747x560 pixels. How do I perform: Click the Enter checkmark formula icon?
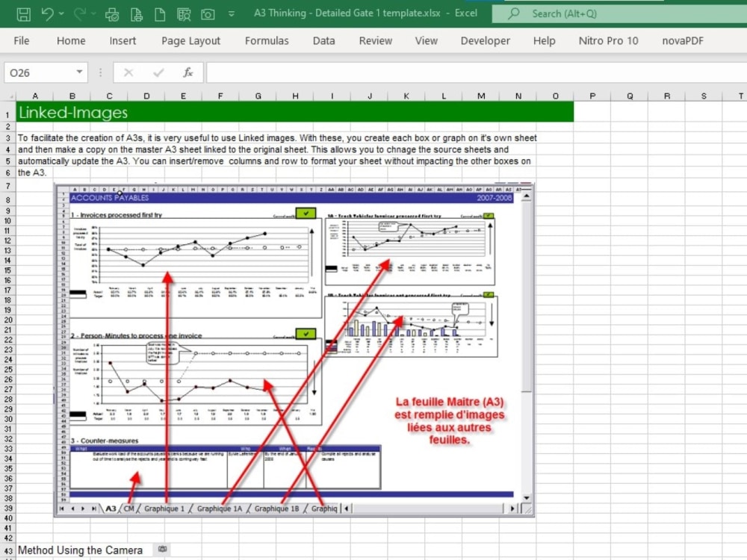[x=158, y=73]
